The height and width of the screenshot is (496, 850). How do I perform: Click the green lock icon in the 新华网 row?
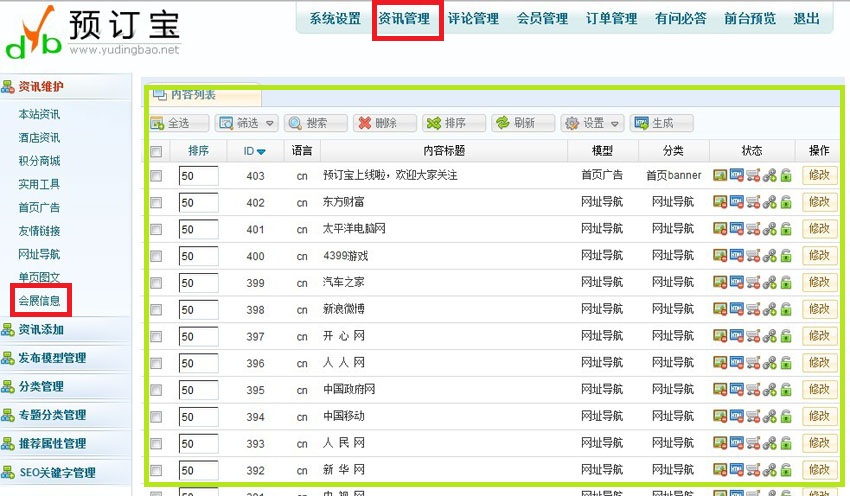(x=786, y=470)
